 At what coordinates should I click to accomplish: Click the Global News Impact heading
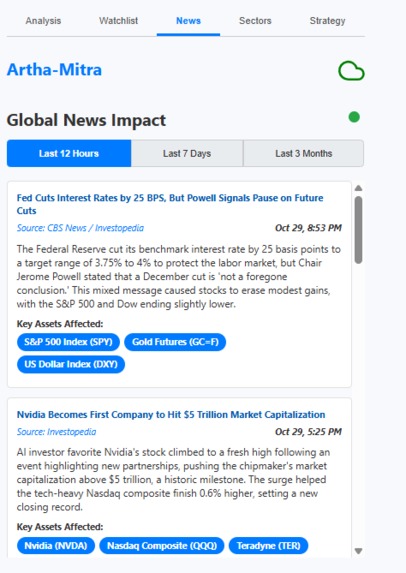86,120
